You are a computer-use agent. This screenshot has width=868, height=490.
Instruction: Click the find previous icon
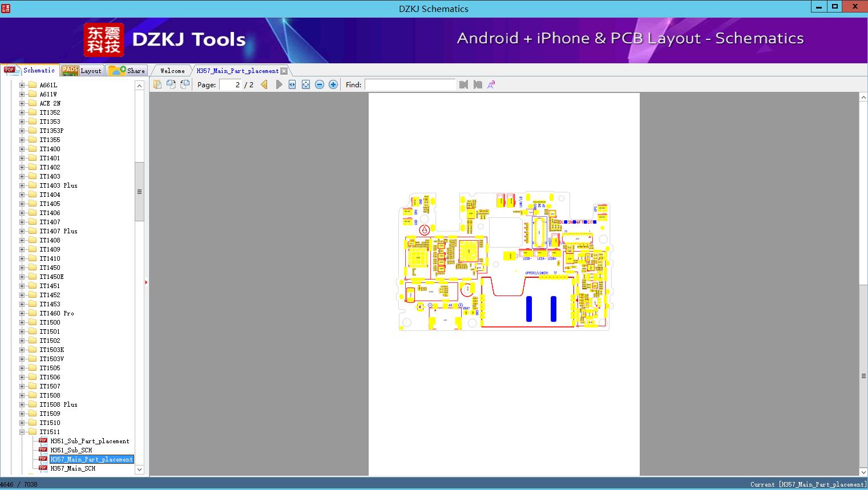[463, 84]
